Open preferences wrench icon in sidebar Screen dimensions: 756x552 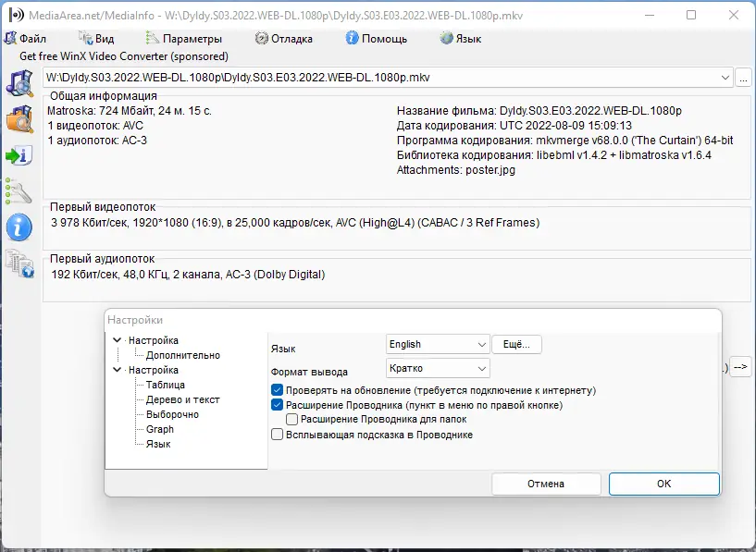coord(19,191)
